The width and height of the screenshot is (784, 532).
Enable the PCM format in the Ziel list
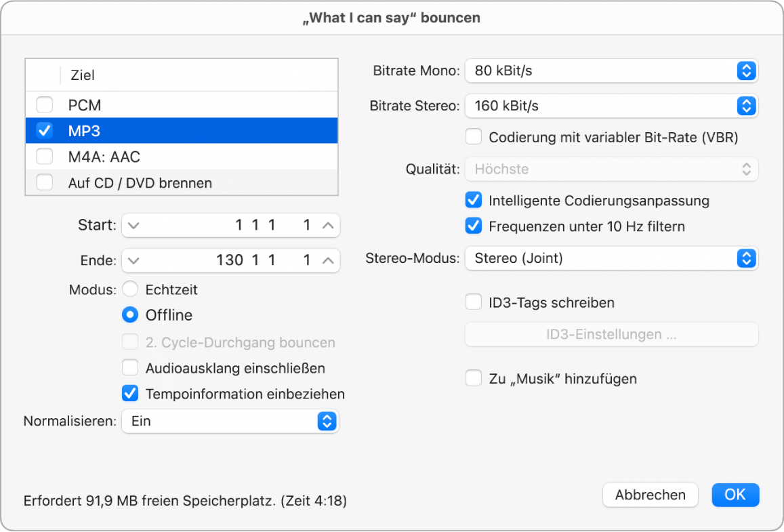coord(45,105)
